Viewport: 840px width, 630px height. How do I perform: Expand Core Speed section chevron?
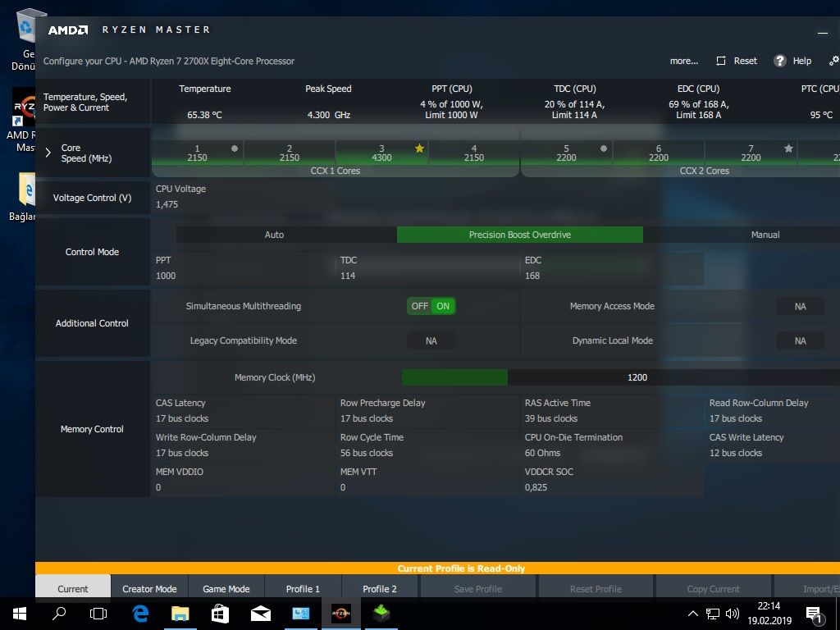click(x=48, y=153)
